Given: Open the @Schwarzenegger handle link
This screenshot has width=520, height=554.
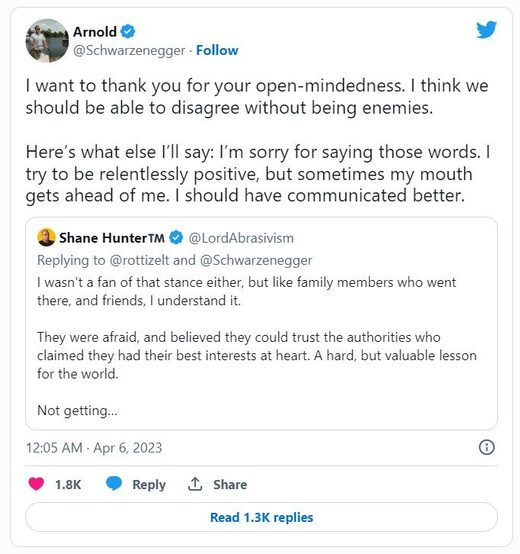Looking at the screenshot, I should click(129, 50).
